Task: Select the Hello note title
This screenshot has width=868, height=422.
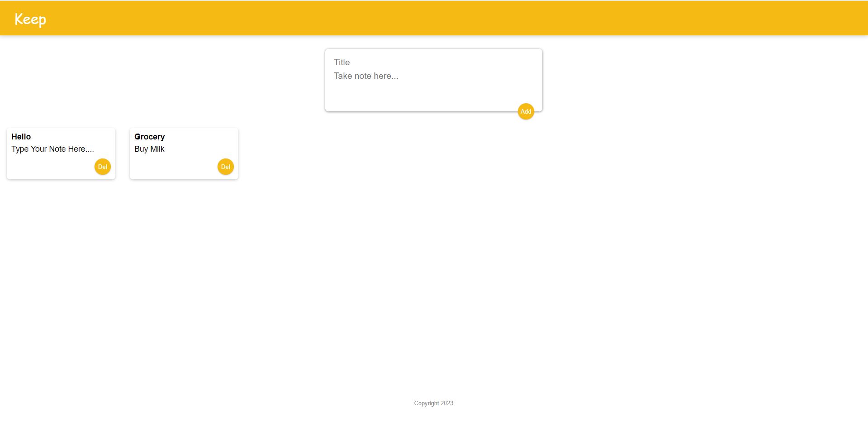Action: click(x=21, y=137)
